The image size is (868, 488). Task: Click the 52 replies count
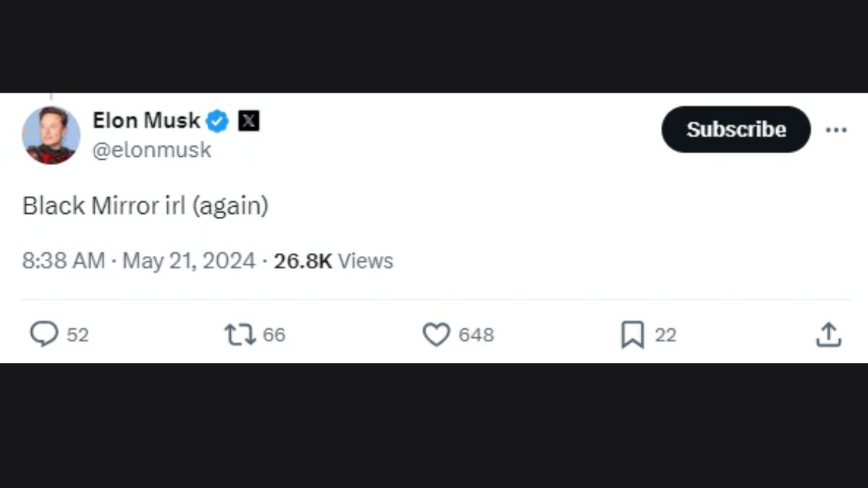click(77, 335)
